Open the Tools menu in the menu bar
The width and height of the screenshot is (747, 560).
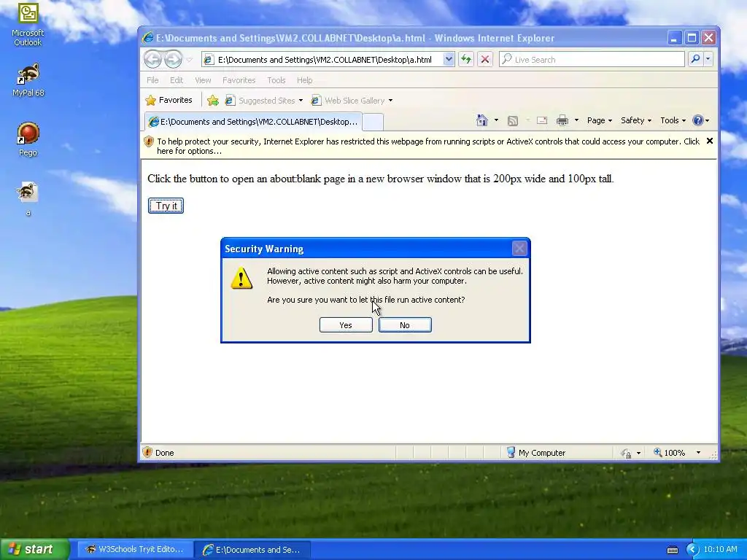click(x=276, y=80)
